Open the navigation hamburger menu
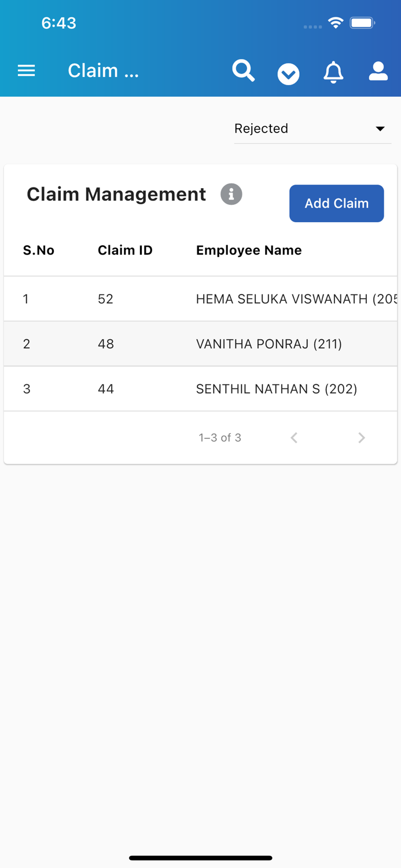 26,70
